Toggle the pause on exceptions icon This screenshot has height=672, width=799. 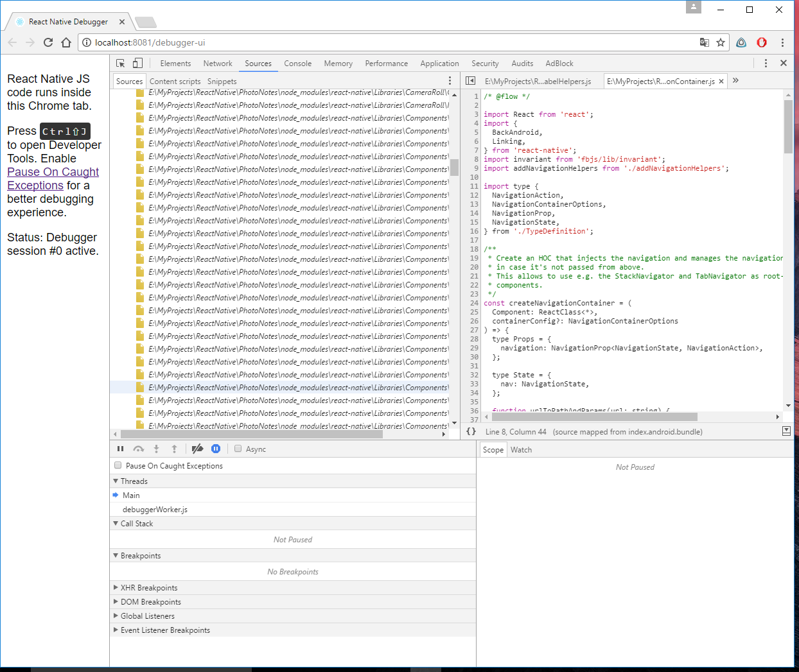tap(216, 449)
